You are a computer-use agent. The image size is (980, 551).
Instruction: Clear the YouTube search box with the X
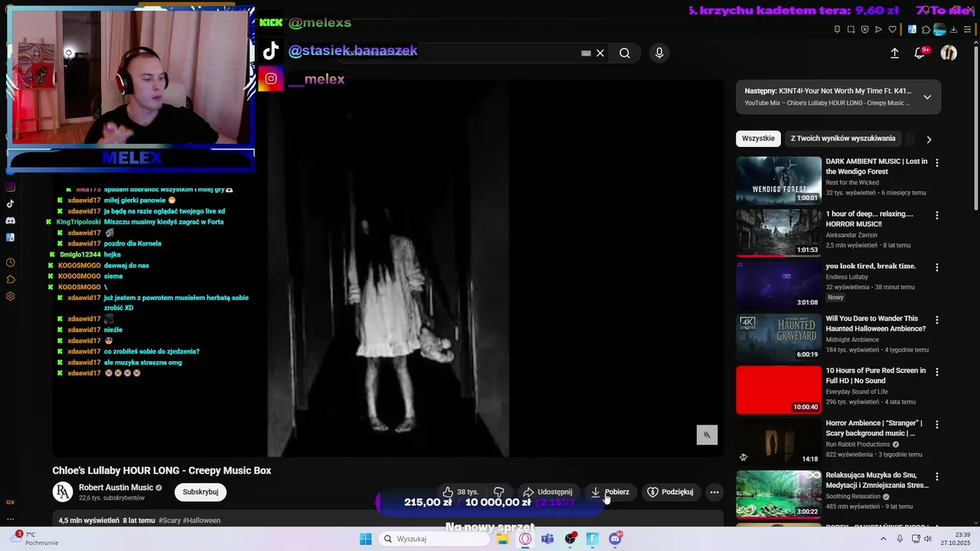pyautogui.click(x=600, y=53)
